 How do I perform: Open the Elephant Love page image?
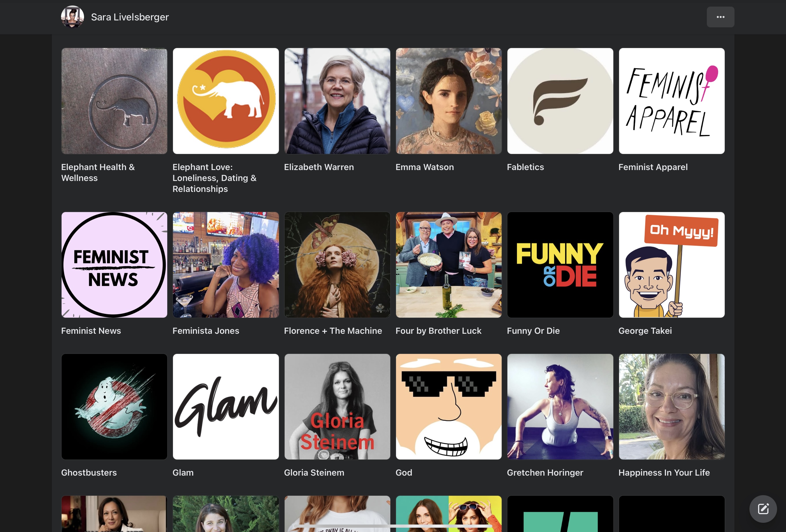click(x=226, y=101)
